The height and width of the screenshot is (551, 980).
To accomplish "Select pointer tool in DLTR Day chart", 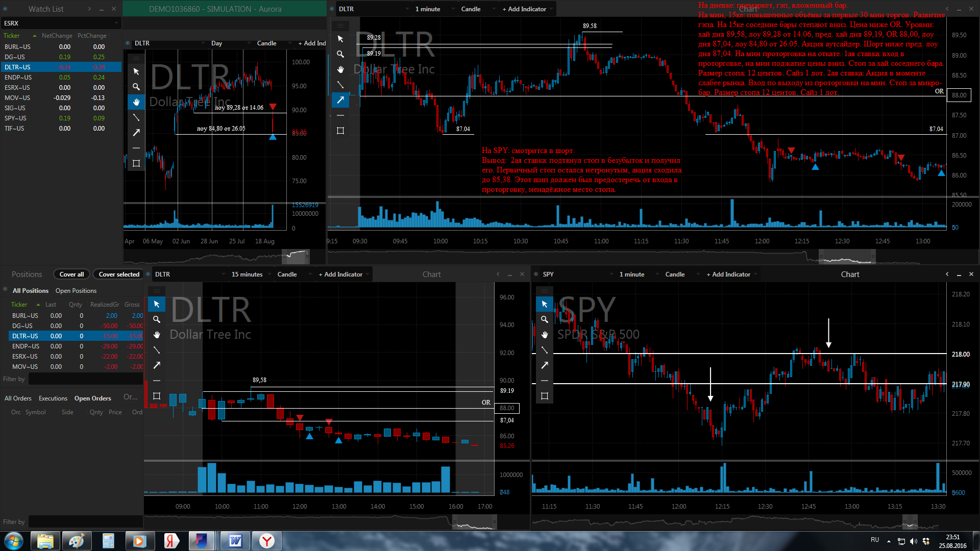I will [x=136, y=71].
